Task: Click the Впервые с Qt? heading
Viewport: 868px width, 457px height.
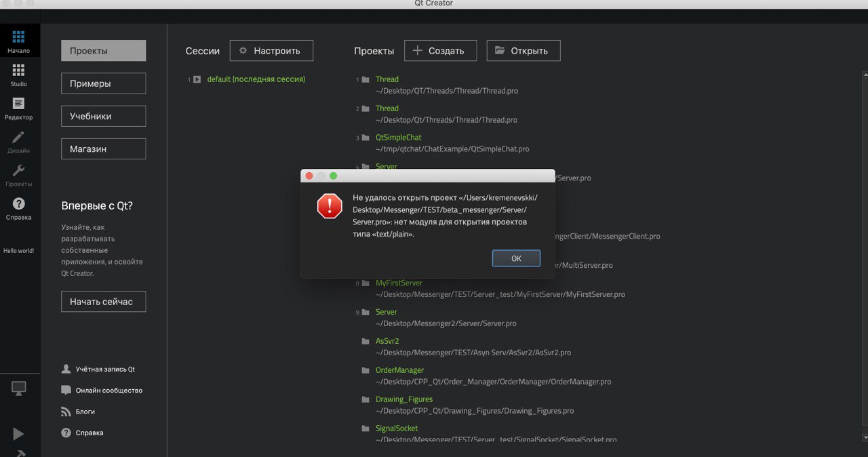Action: pyautogui.click(x=97, y=205)
